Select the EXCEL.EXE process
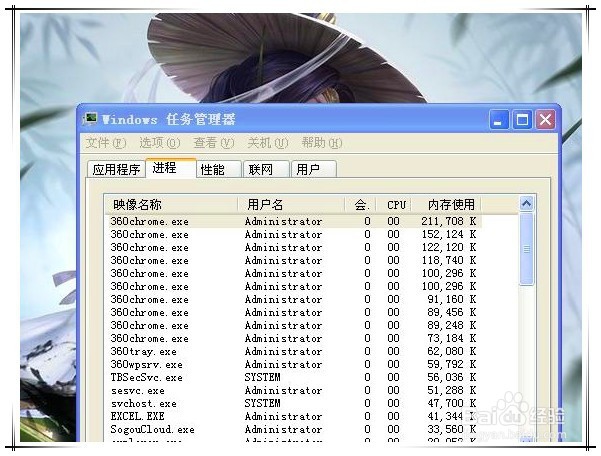This screenshot has height=456, width=601. pos(293,417)
